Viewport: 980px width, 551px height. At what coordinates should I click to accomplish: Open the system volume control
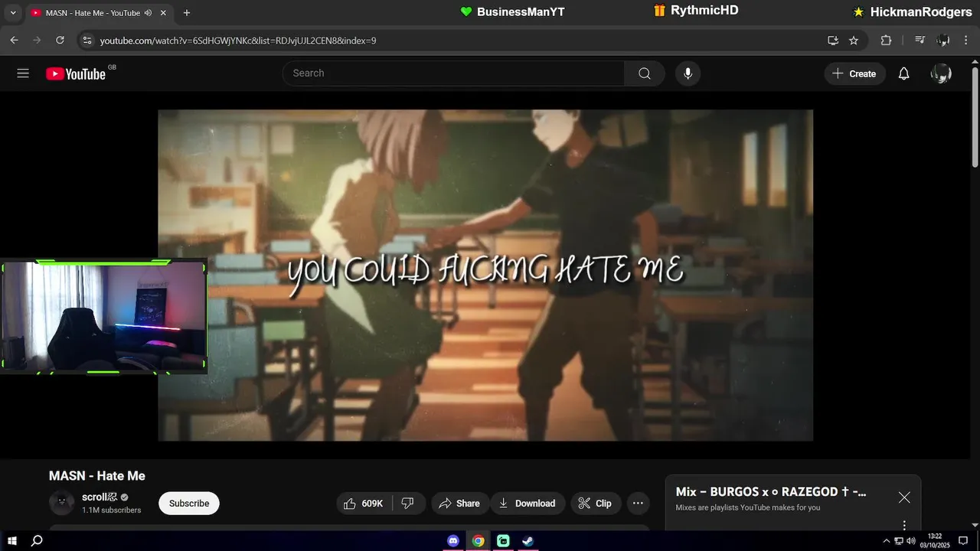[911, 541]
